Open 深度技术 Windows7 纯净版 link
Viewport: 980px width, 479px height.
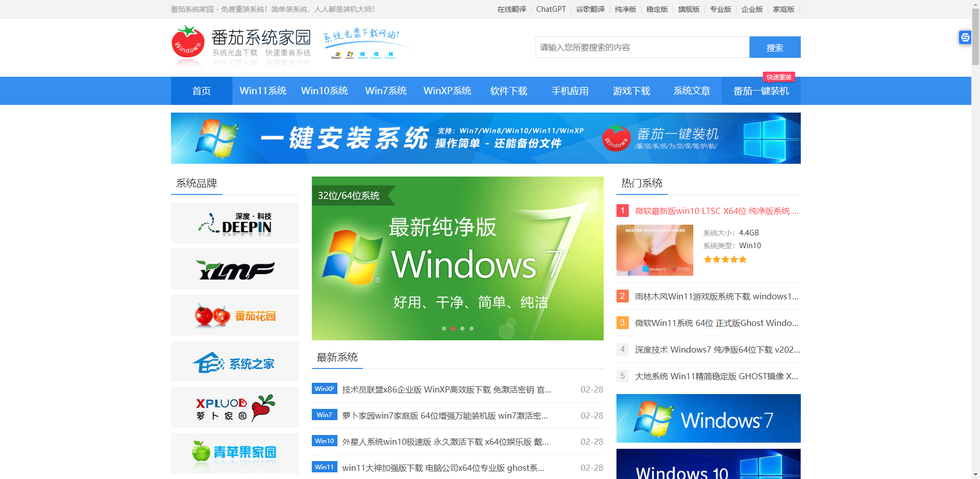tap(717, 350)
